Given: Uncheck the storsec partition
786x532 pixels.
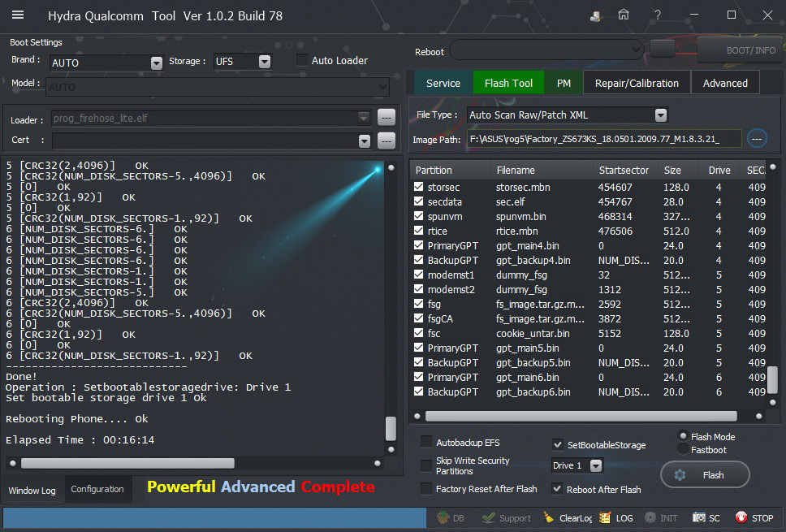Looking at the screenshot, I should coord(418,187).
